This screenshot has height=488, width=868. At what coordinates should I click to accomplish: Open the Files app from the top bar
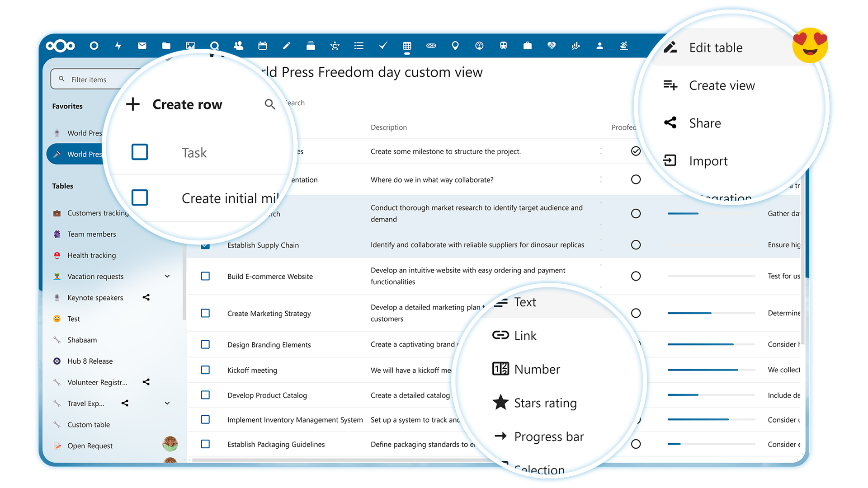[166, 46]
